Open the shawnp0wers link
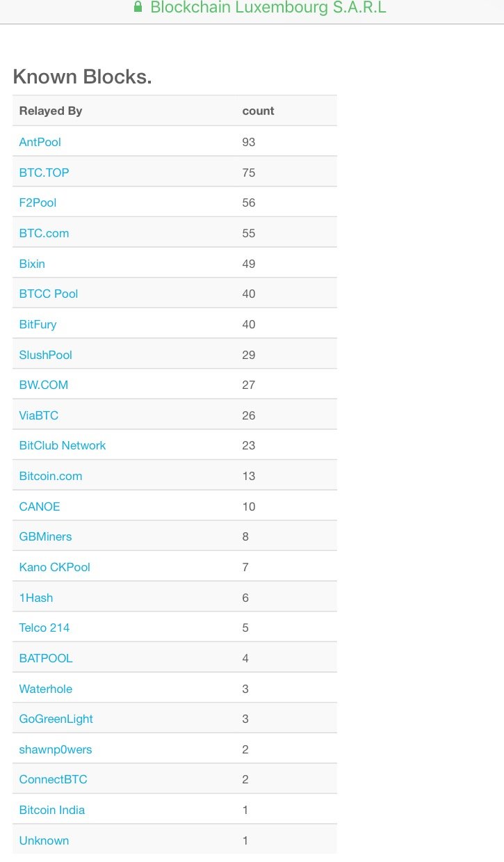504x862 pixels. pos(56,749)
